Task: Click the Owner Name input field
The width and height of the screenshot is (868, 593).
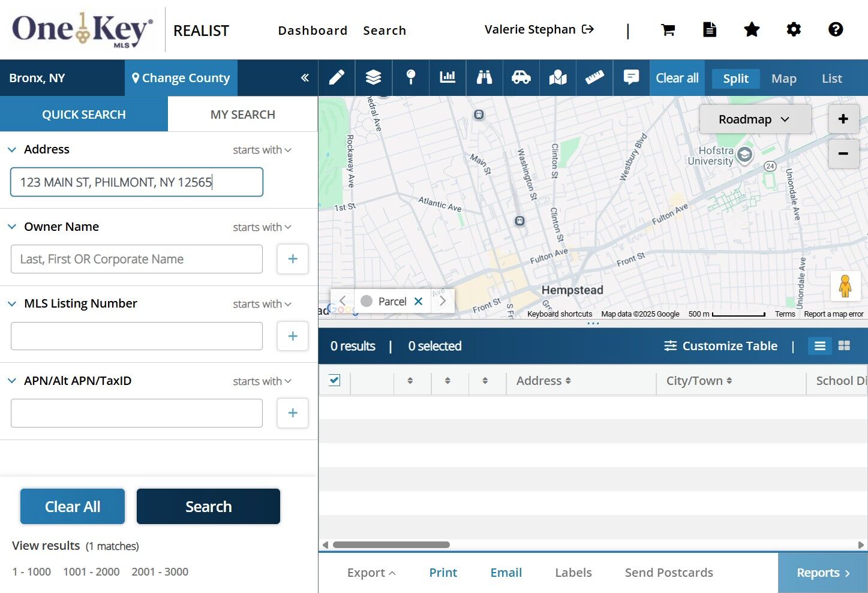Action: [137, 259]
